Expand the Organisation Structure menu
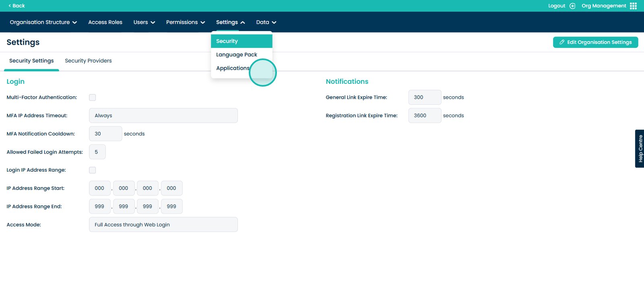The height and width of the screenshot is (297, 644). click(43, 22)
